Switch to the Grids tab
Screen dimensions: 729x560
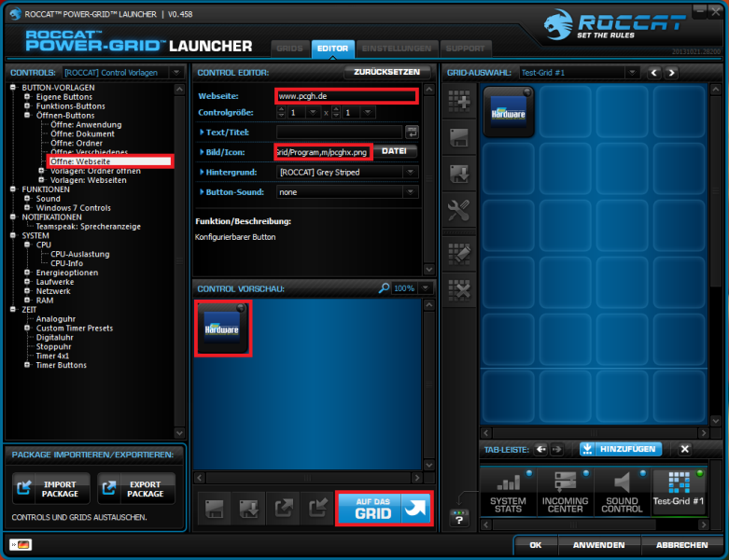(289, 49)
